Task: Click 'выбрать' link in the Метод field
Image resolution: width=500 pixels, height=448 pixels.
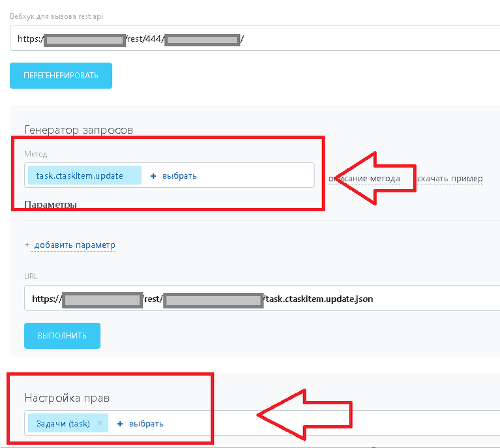Action: (179, 176)
